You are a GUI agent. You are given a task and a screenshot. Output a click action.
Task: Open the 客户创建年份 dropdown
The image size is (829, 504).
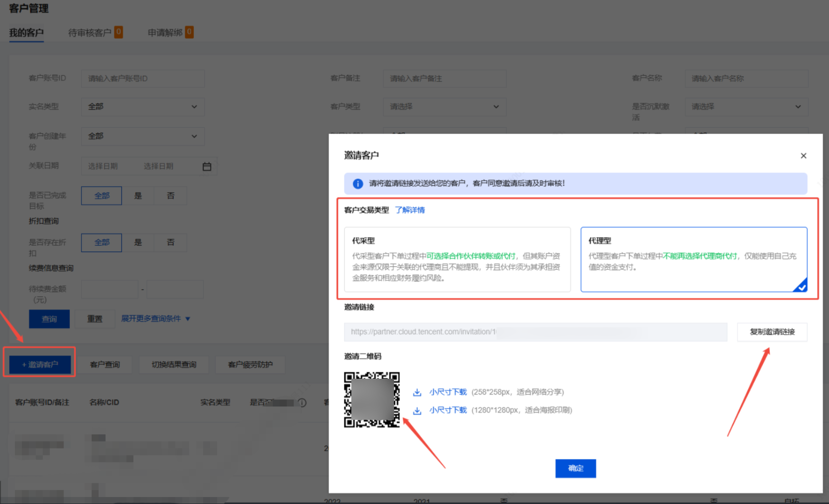tap(143, 136)
